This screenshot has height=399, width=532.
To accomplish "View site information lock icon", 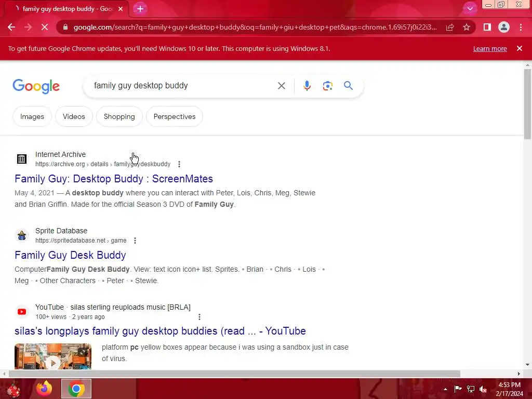I will 65,27.
